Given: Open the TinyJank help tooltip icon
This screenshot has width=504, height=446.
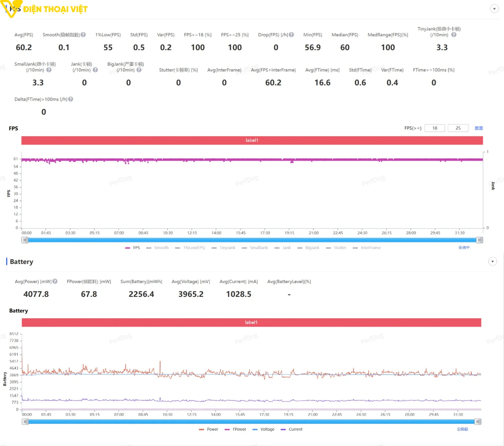Looking at the screenshot, I should click(454, 35).
